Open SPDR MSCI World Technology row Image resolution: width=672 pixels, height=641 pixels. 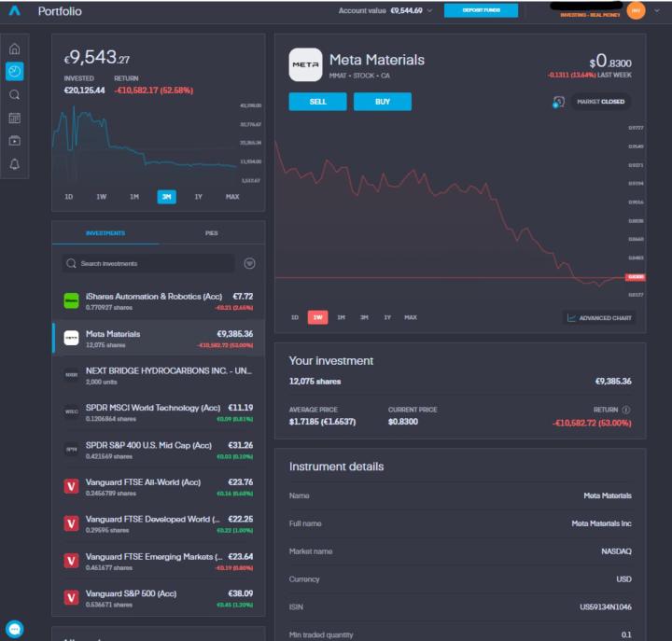158,412
